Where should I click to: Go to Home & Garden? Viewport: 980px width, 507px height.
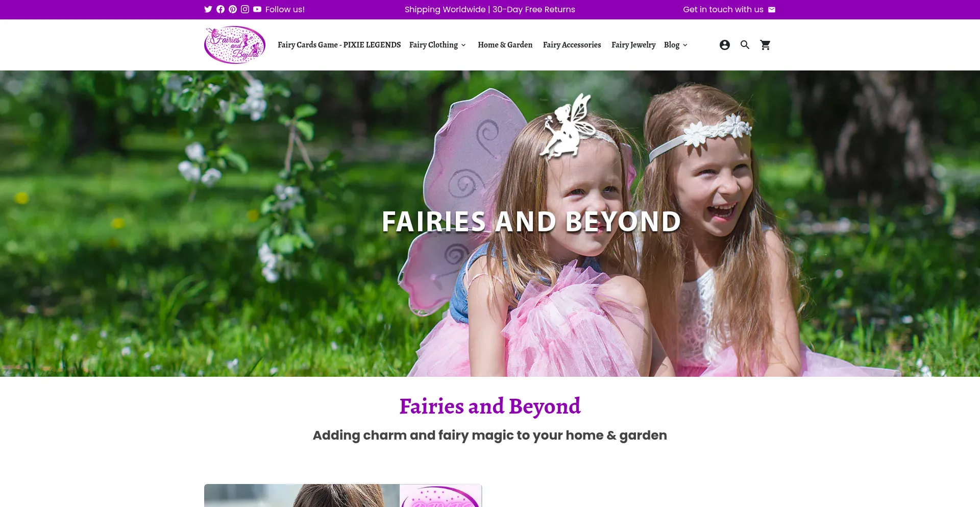click(505, 45)
